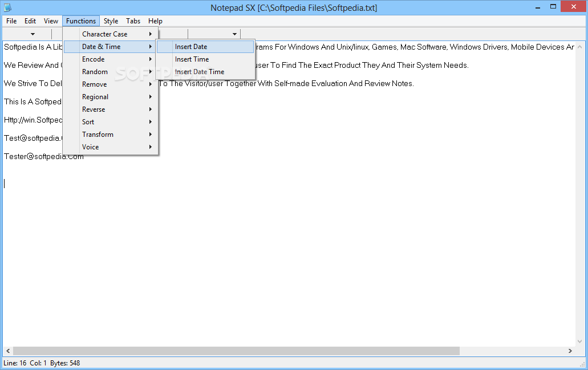The image size is (588, 370).
Task: Expand the Regional submenu
Action: tap(110, 97)
